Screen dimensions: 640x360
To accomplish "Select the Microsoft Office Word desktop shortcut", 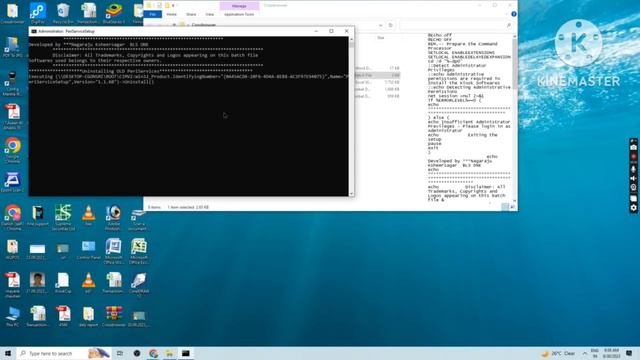I will (x=113, y=251).
